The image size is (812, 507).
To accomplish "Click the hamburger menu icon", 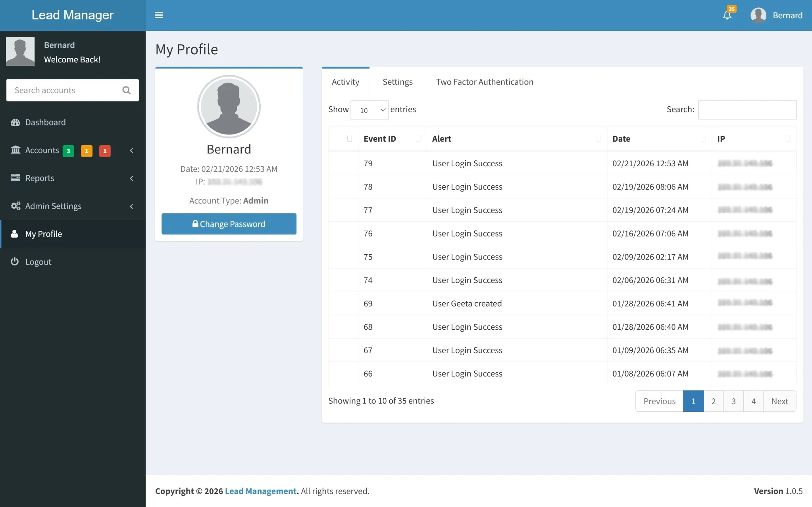I will tap(159, 15).
